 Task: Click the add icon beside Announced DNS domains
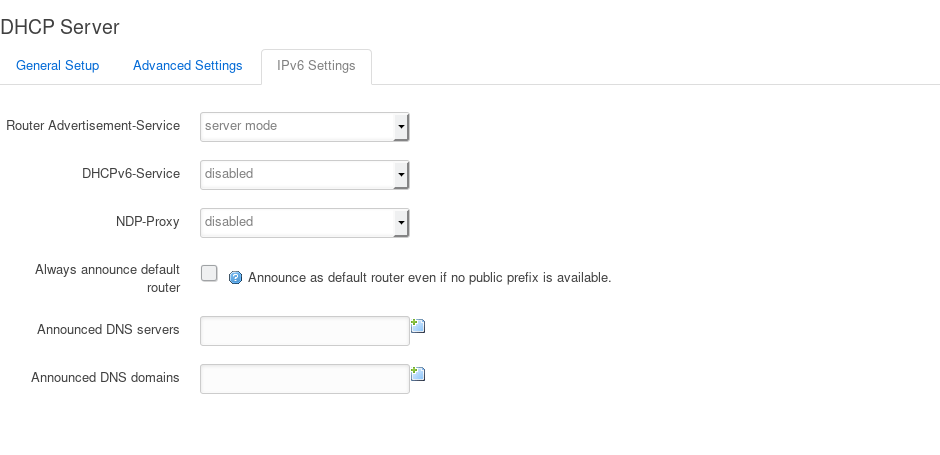418,374
